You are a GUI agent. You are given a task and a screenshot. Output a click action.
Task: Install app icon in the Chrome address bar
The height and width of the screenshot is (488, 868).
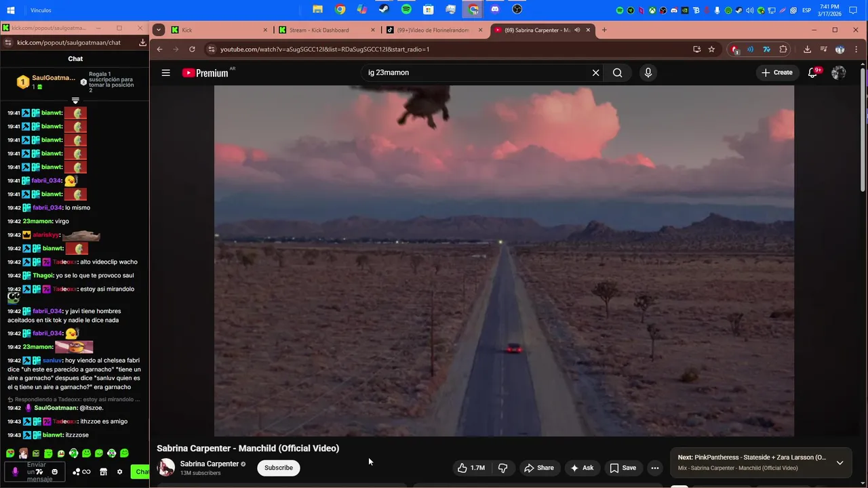696,49
